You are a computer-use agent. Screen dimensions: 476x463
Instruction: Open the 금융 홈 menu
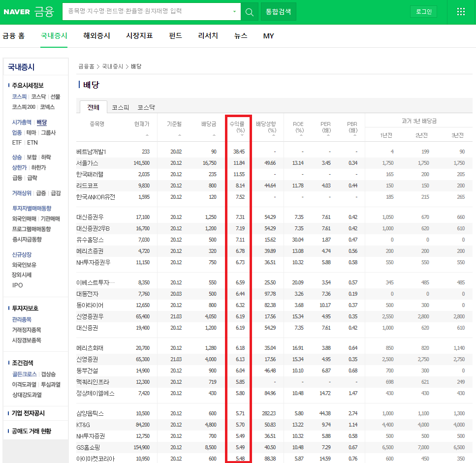(14, 36)
